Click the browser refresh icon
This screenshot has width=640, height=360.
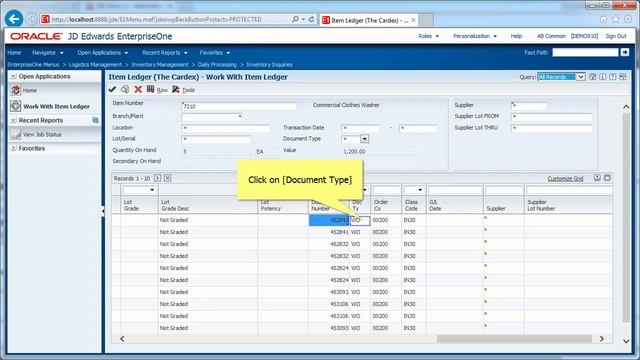[x=311, y=19]
